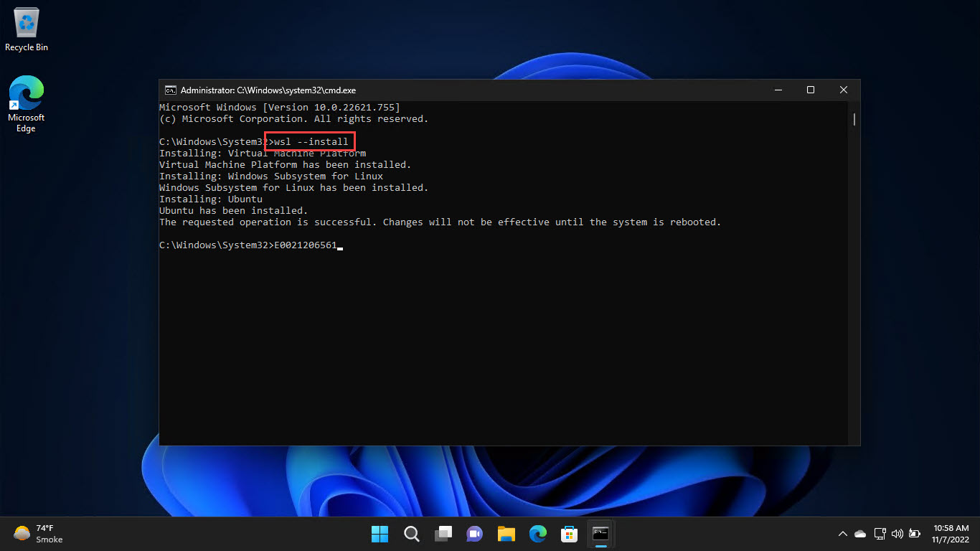Launch Microsoft Edge from the desktop shortcut
980x551 pixels.
(26, 97)
